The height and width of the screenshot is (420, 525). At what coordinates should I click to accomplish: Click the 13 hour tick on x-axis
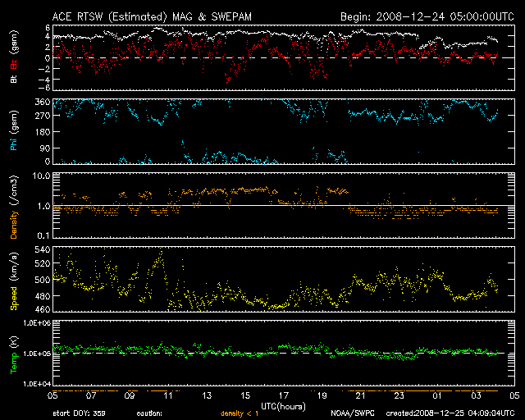tap(206, 395)
